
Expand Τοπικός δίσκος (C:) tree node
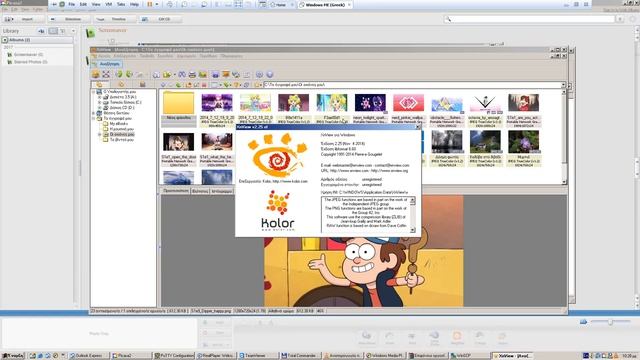tap(99, 102)
